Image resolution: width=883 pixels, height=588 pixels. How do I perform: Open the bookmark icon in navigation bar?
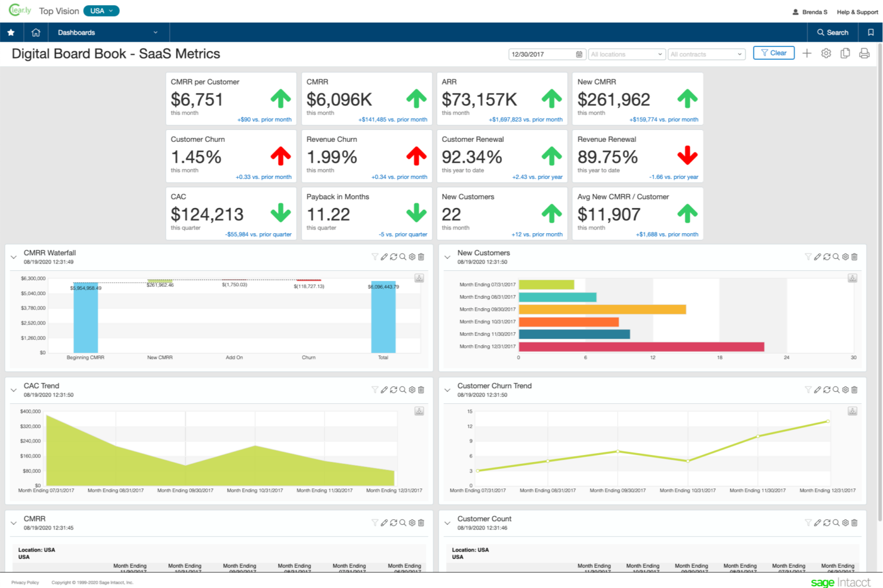(x=870, y=33)
